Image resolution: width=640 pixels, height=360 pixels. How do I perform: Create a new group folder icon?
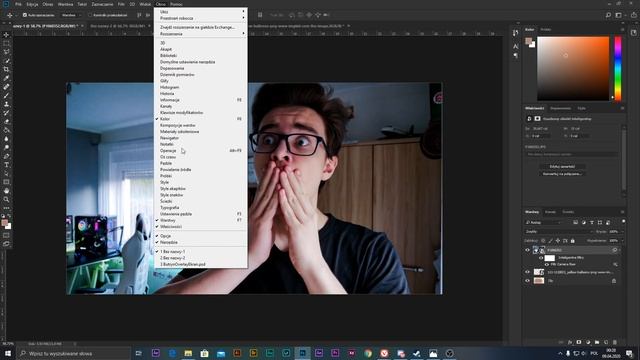[597, 342]
